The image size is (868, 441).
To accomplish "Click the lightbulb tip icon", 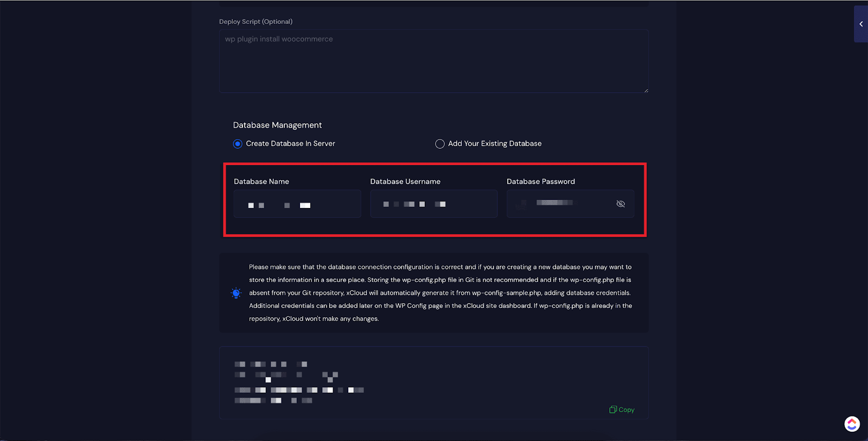I will click(x=236, y=293).
